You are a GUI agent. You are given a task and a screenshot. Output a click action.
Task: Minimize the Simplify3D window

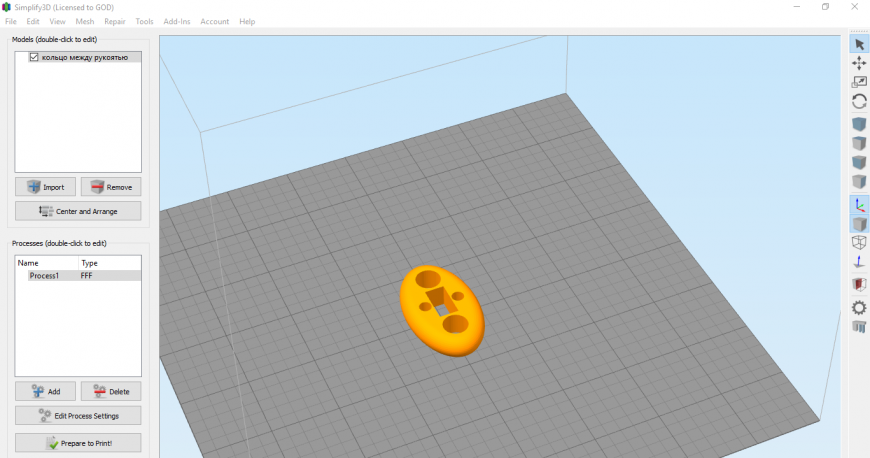tap(797, 7)
